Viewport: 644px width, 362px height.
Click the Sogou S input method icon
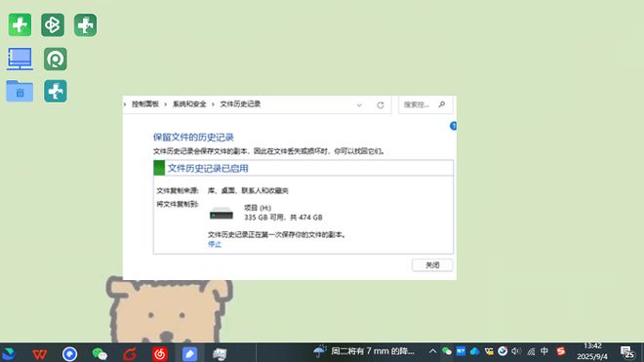click(x=561, y=351)
